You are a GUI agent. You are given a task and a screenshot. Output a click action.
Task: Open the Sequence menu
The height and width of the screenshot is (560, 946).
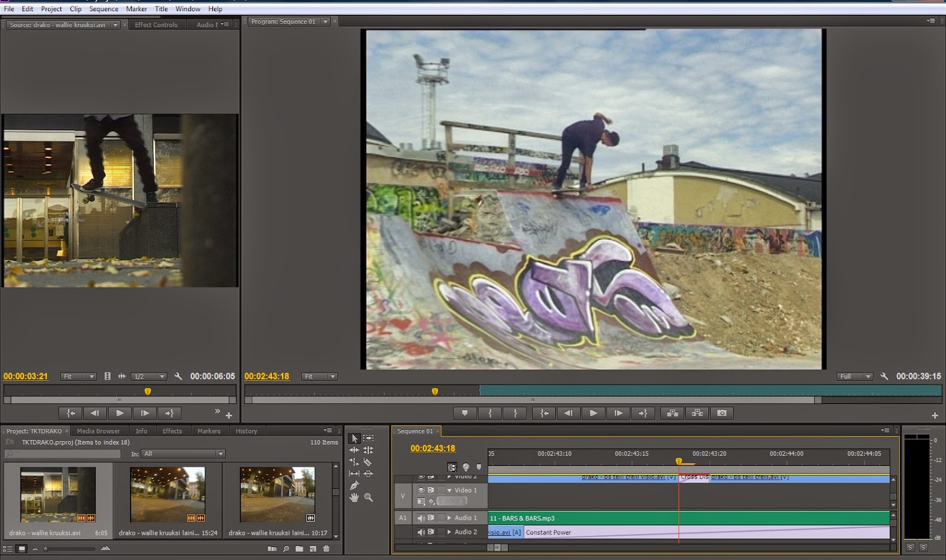[103, 9]
